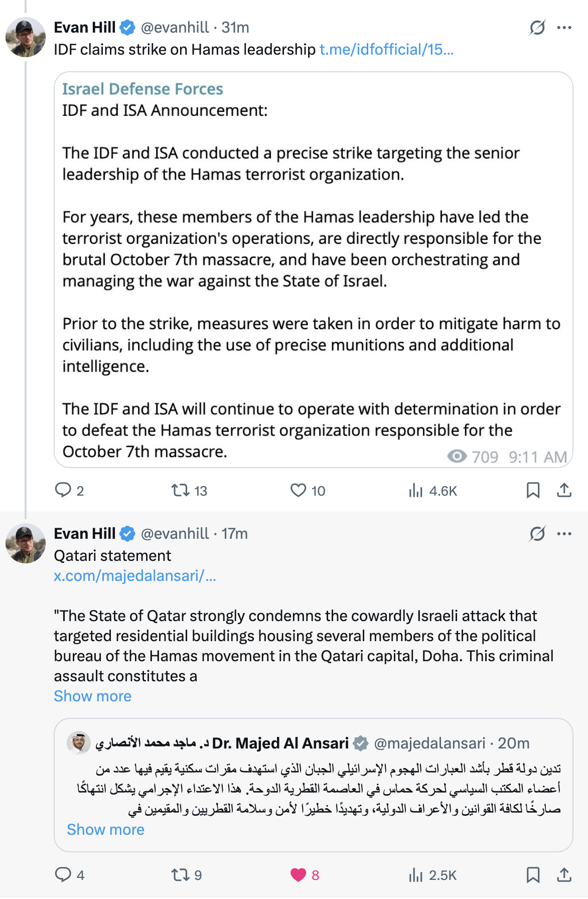Open more options on Qatari statement tweet
Viewport: 588px width, 899px height.
click(564, 534)
